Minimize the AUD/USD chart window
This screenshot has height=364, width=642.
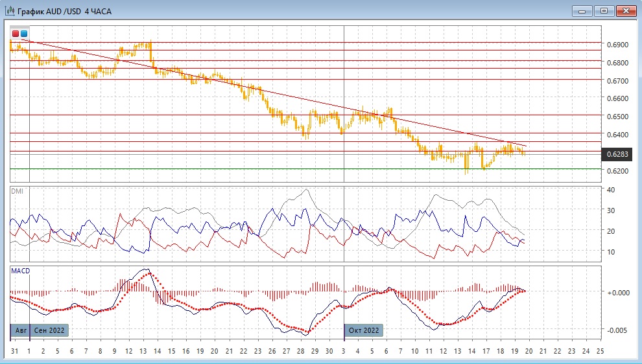583,10
